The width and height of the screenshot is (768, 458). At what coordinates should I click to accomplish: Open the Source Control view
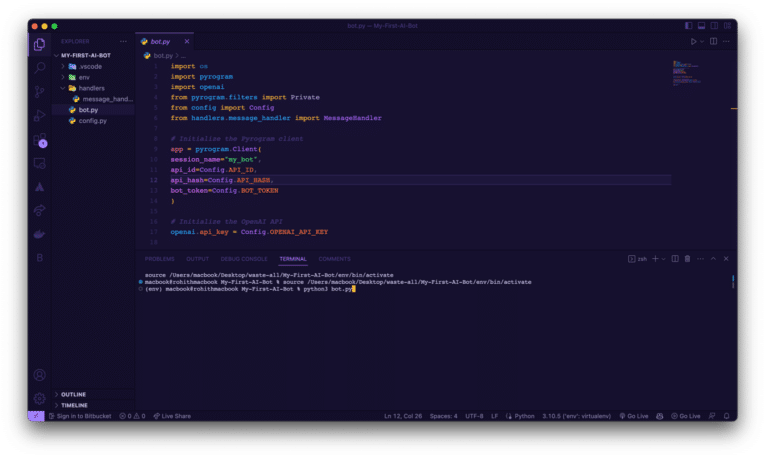click(39, 92)
